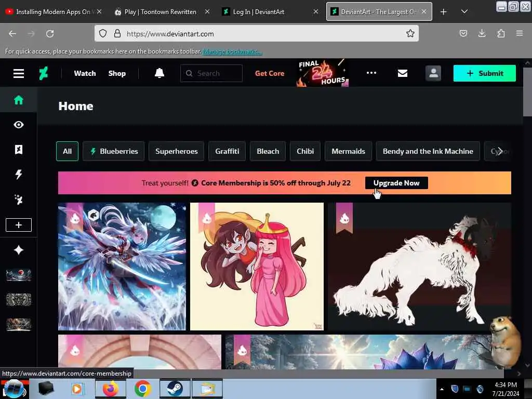The width and height of the screenshot is (532, 399).
Task: Click the mail envelope icon
Action: (x=403, y=73)
